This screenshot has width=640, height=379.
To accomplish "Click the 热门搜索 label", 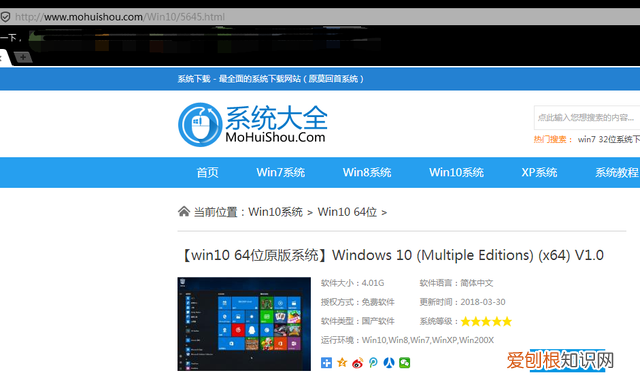I will (x=553, y=140).
